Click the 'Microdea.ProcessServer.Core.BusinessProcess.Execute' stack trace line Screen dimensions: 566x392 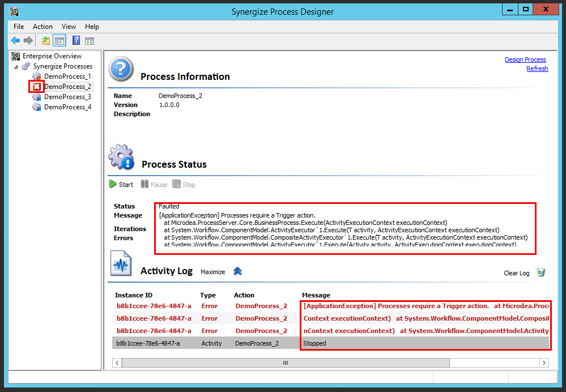pos(305,223)
